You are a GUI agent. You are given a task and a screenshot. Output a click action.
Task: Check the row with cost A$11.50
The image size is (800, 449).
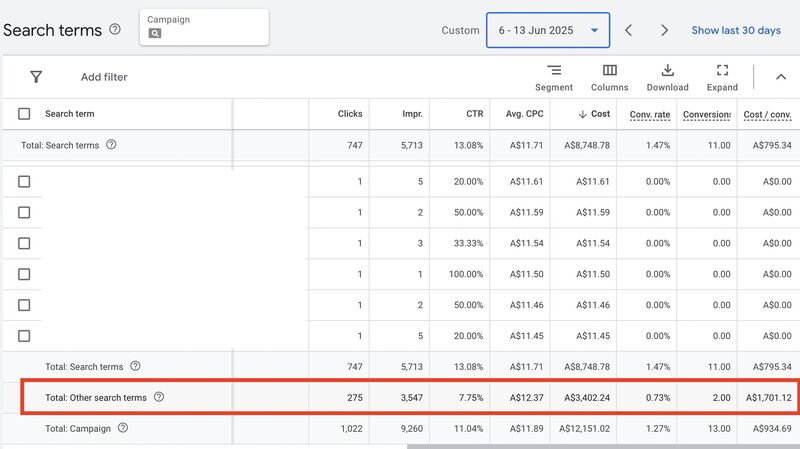(24, 274)
